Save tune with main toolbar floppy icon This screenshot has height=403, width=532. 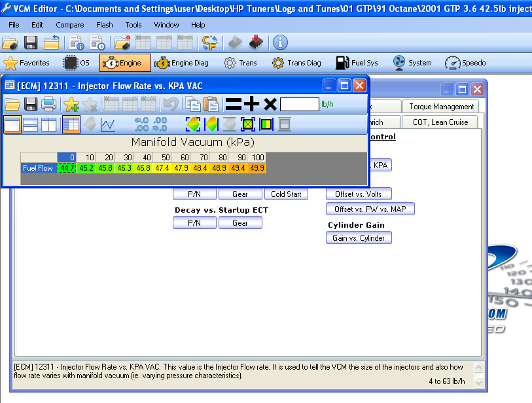(31, 43)
